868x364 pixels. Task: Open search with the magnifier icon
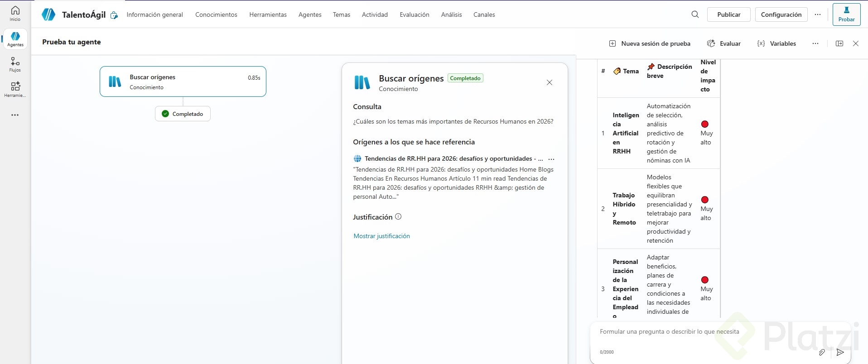coord(695,14)
